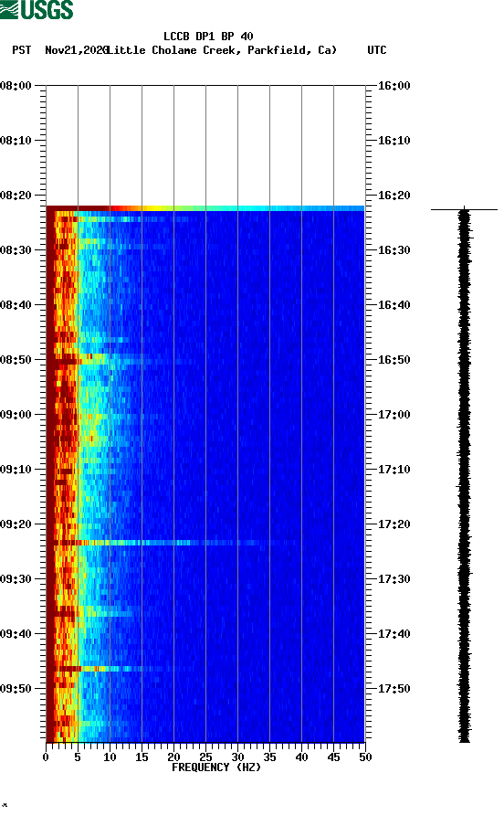Click the 08:00 PST time label

tap(16, 86)
